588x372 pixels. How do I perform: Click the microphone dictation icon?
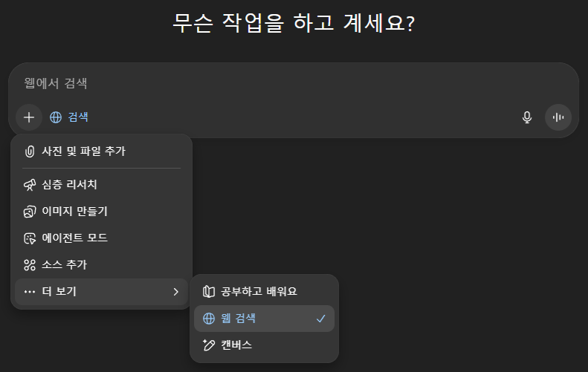coord(527,117)
